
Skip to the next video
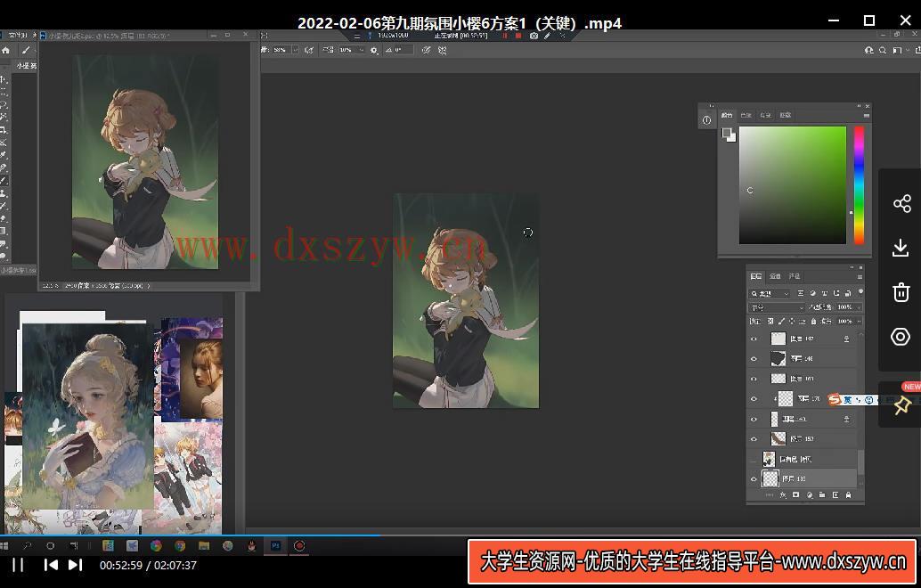coord(75,565)
